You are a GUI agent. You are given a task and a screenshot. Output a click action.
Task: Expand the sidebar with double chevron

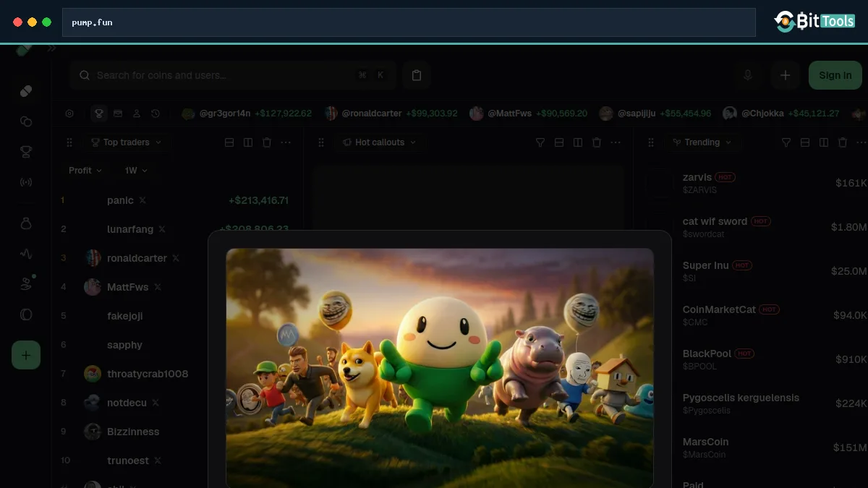pyautogui.click(x=51, y=48)
